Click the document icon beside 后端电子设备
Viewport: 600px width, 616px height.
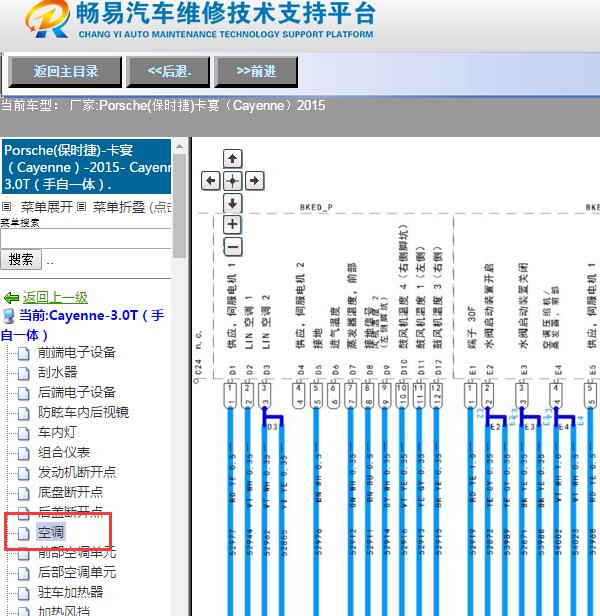pyautogui.click(x=24, y=393)
